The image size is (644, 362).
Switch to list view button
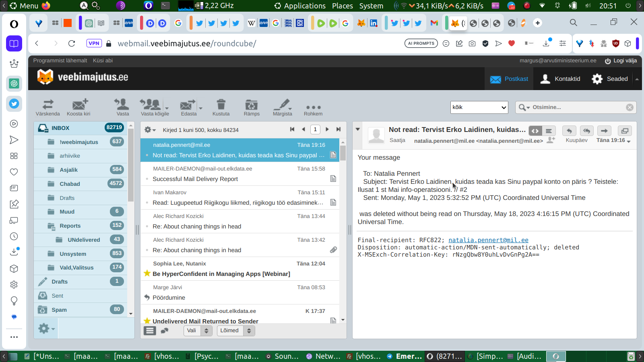pos(150,331)
